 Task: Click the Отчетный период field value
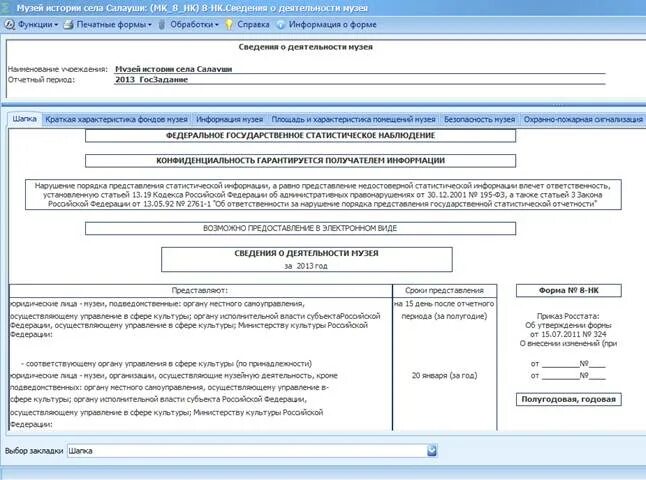click(x=360, y=80)
